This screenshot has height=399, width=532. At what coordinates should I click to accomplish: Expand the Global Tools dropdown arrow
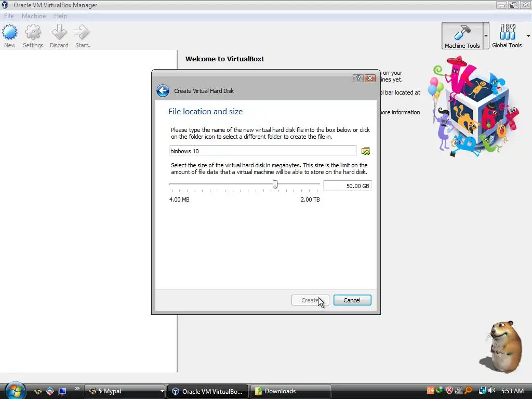tap(528, 36)
